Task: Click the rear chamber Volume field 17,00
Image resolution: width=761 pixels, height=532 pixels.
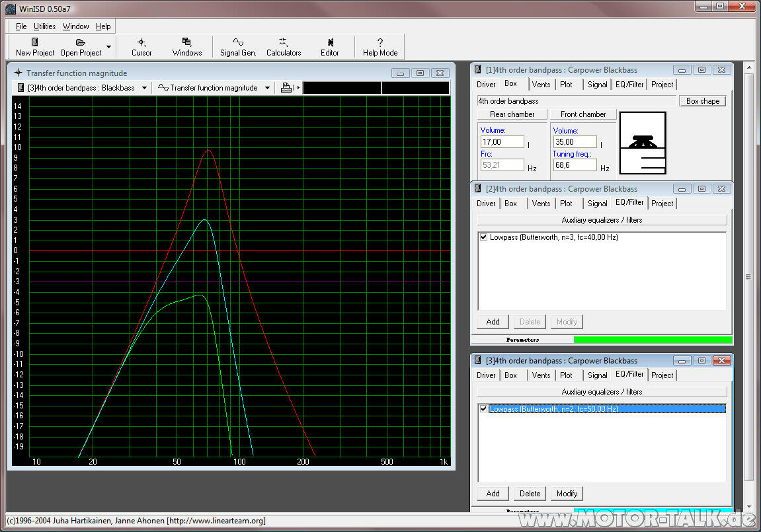Action: pyautogui.click(x=502, y=141)
